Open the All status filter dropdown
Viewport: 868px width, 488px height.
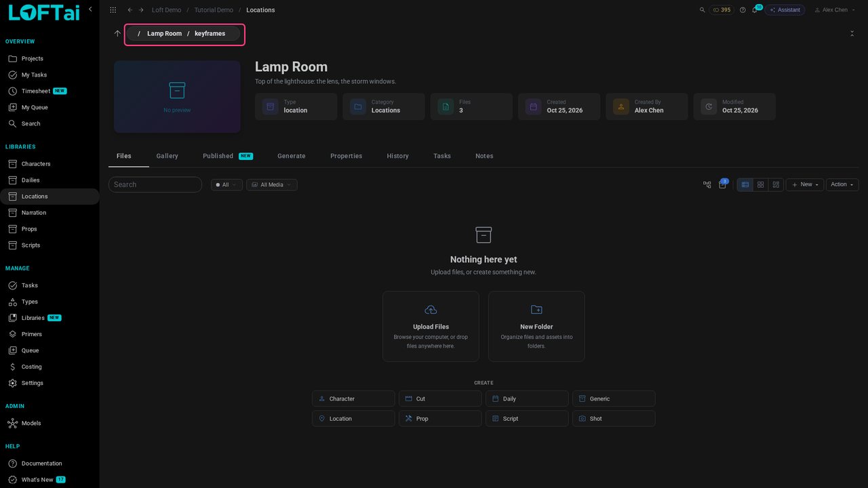tap(226, 184)
